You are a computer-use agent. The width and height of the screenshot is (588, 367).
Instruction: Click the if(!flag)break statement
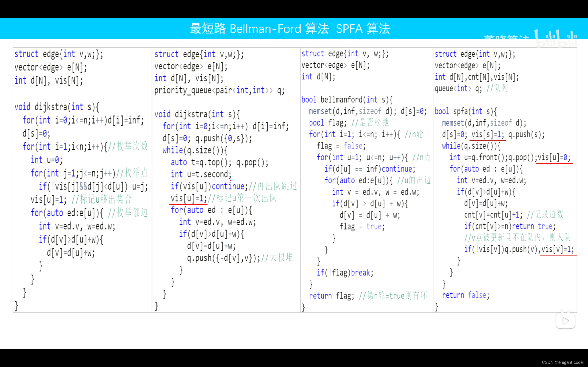tap(345, 272)
